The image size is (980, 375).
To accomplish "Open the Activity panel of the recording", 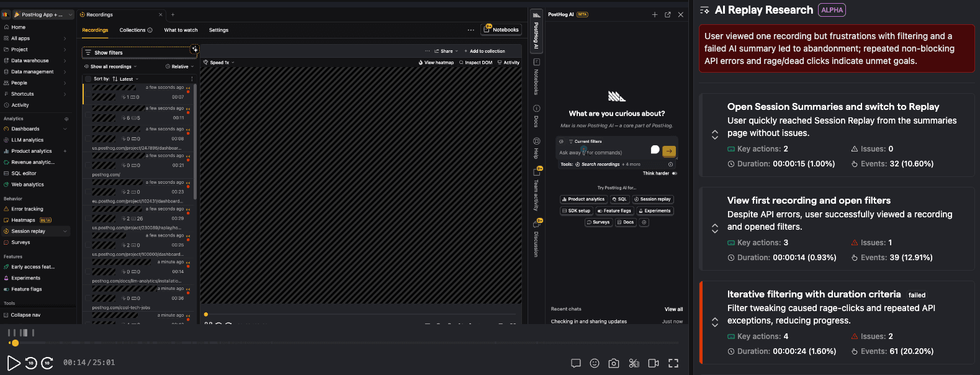I will (508, 63).
